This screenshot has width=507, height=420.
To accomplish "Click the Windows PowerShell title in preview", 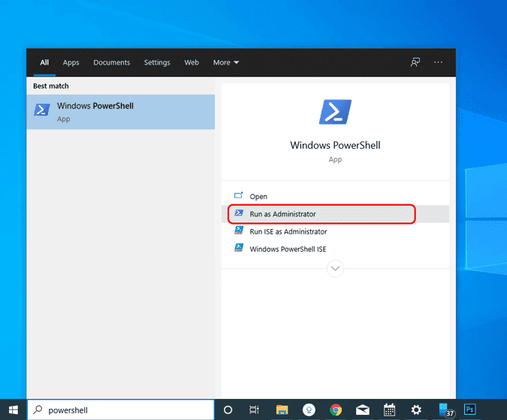I will [x=335, y=145].
